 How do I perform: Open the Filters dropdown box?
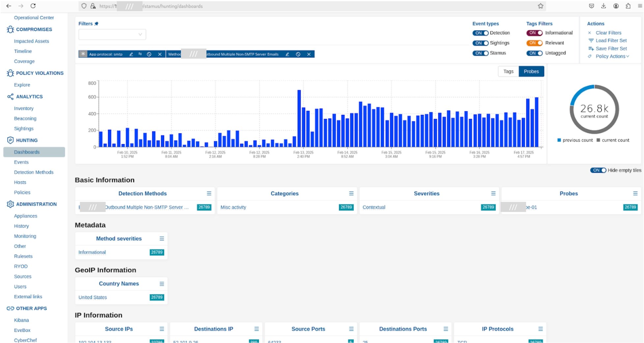pyautogui.click(x=112, y=34)
